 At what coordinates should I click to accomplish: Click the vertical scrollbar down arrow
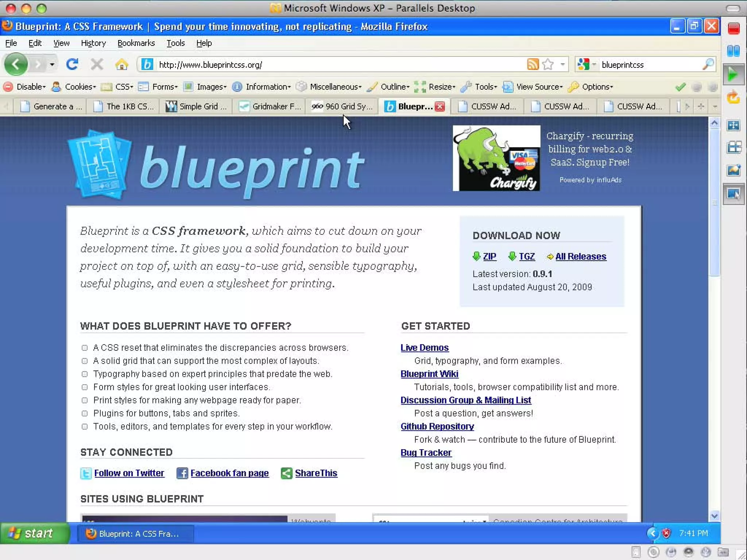pyautogui.click(x=714, y=516)
